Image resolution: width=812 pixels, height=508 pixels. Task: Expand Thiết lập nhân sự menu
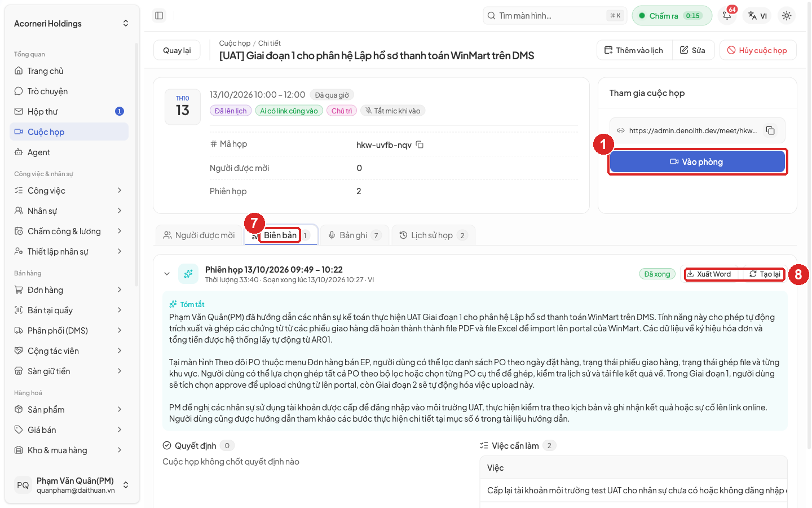[x=69, y=252]
